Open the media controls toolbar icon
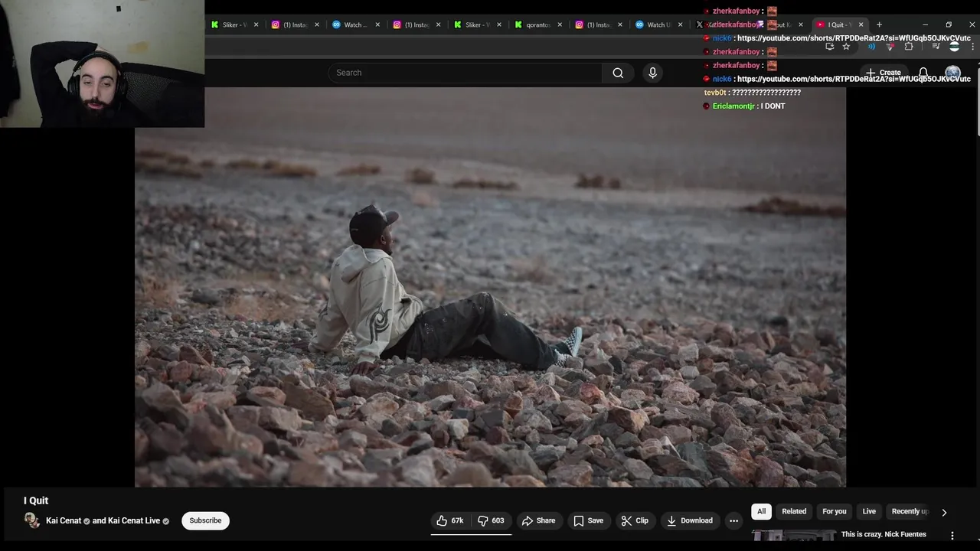 [x=936, y=47]
